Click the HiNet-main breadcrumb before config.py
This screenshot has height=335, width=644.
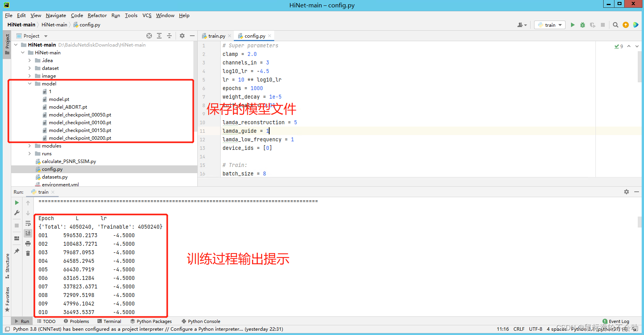54,24
